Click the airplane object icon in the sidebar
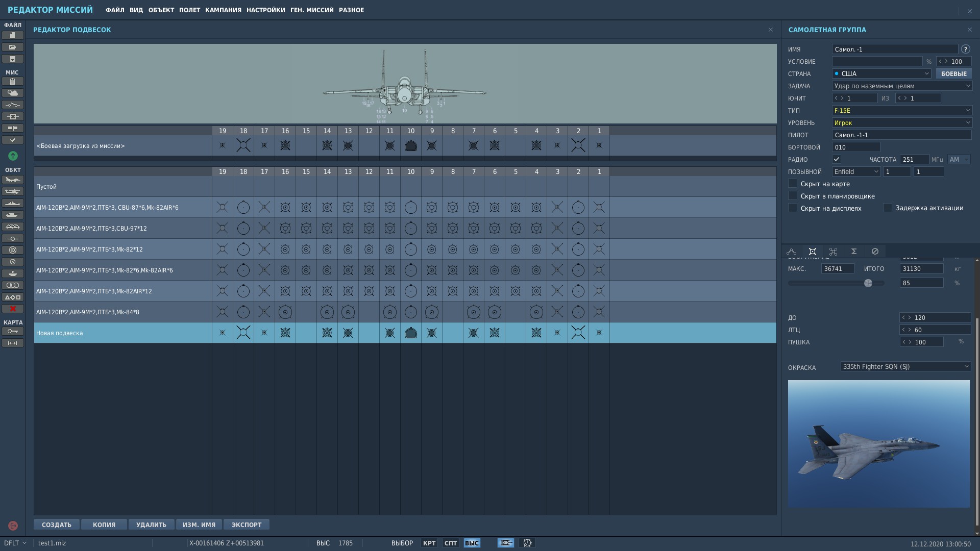The image size is (980, 551). click(13, 180)
